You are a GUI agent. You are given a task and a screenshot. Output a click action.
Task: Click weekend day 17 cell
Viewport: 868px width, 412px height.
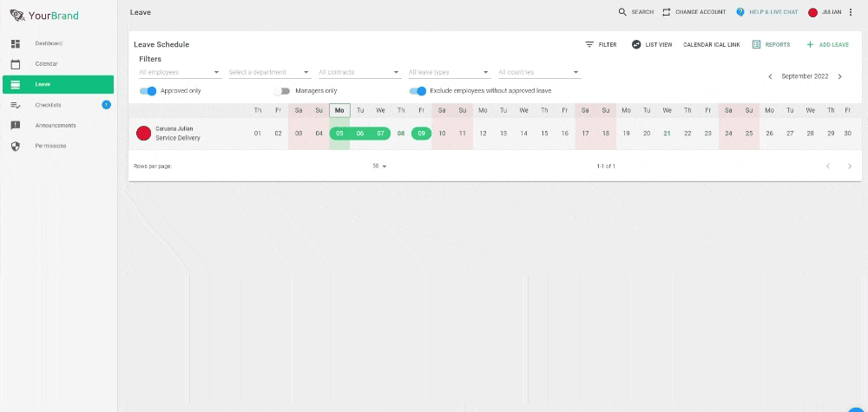tap(585, 134)
